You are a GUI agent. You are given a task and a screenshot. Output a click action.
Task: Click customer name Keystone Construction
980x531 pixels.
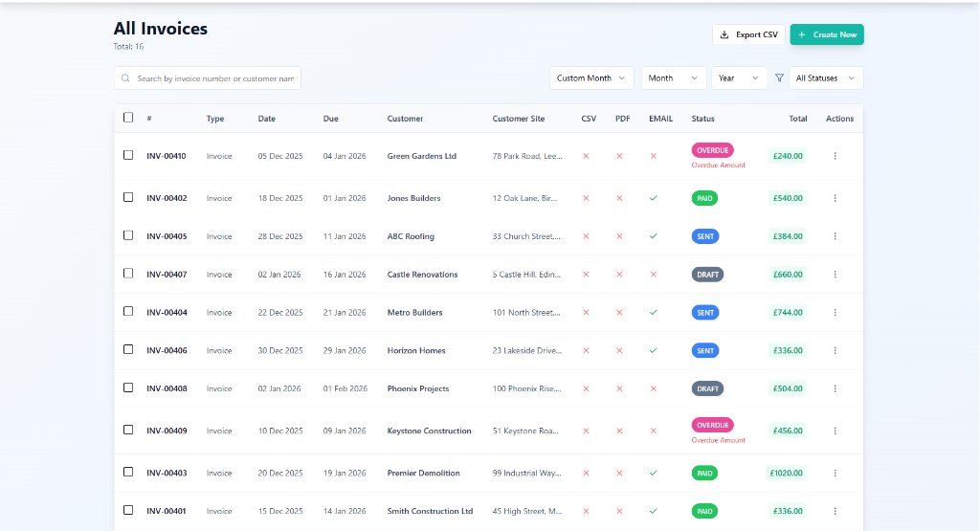coord(430,431)
